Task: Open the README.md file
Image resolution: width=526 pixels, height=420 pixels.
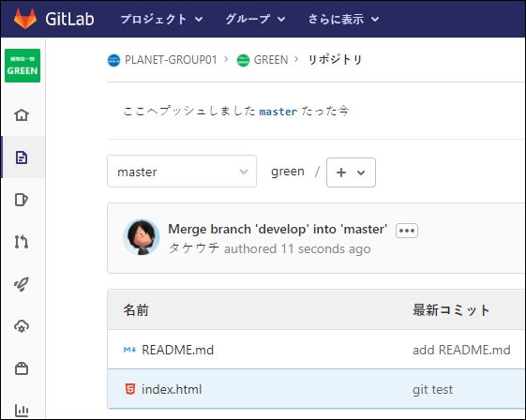Action: [x=177, y=350]
